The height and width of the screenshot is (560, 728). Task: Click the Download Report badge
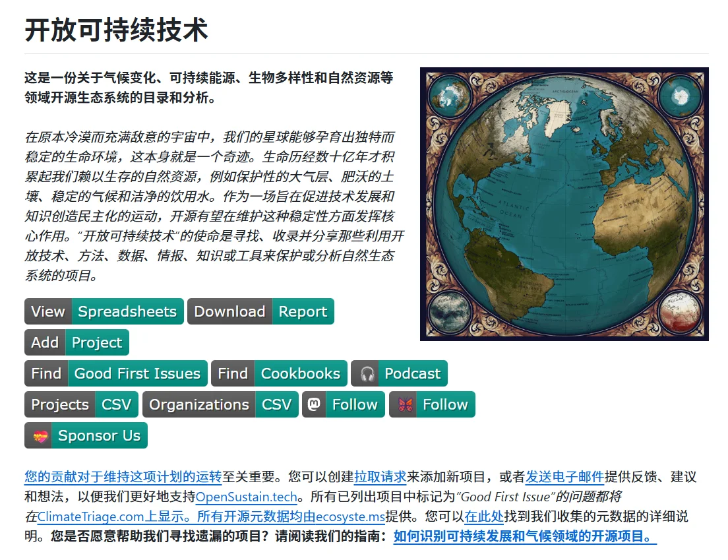point(260,311)
